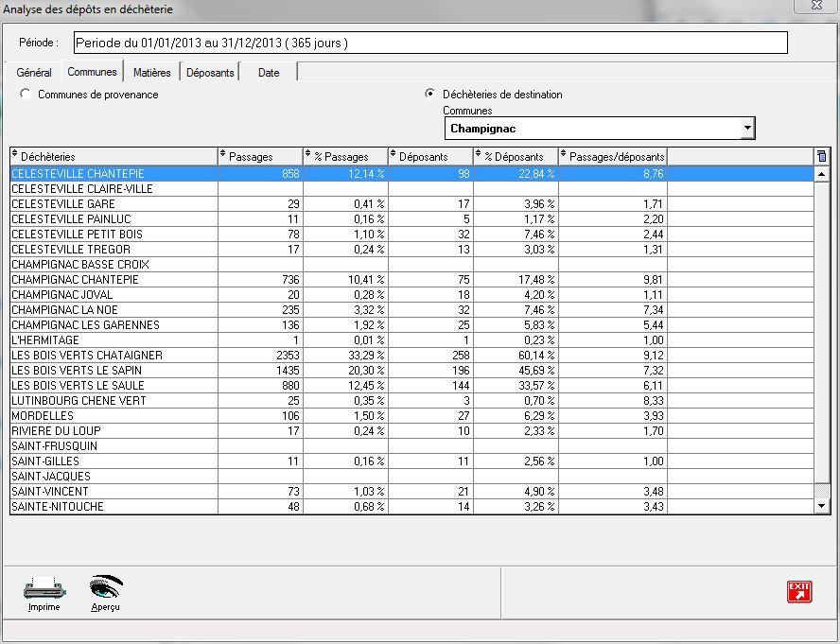840x644 pixels.
Task: Click the Imprime printer icon
Action: click(x=44, y=588)
